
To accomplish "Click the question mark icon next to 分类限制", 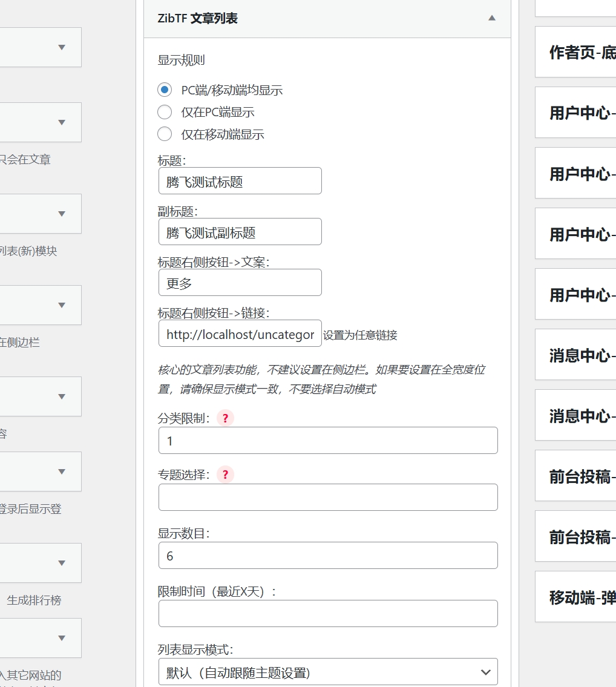I will pos(225,418).
